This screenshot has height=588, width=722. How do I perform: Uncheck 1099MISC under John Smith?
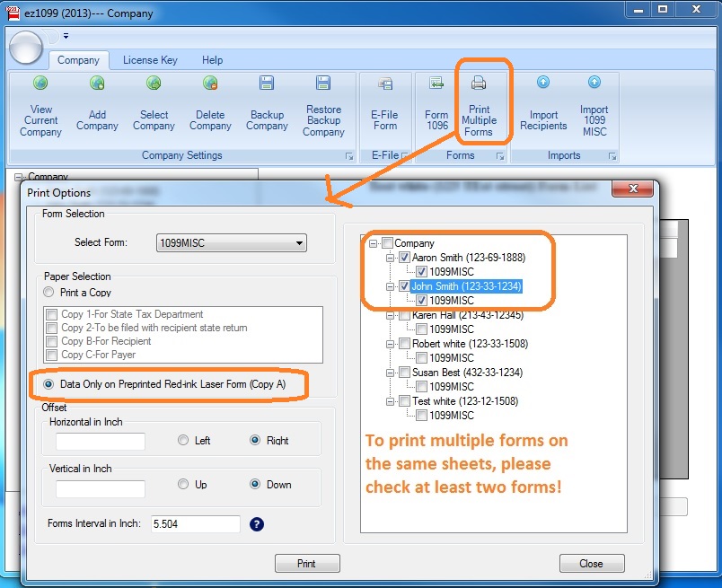click(421, 301)
